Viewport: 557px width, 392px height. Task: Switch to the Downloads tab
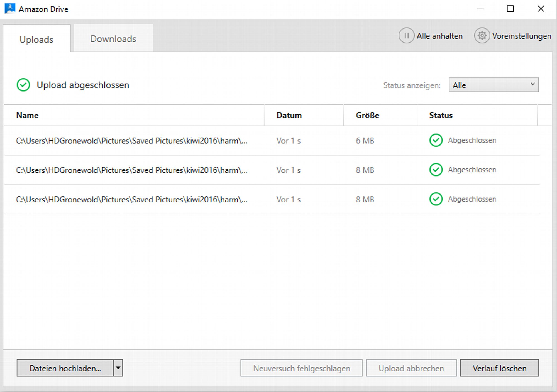click(113, 38)
